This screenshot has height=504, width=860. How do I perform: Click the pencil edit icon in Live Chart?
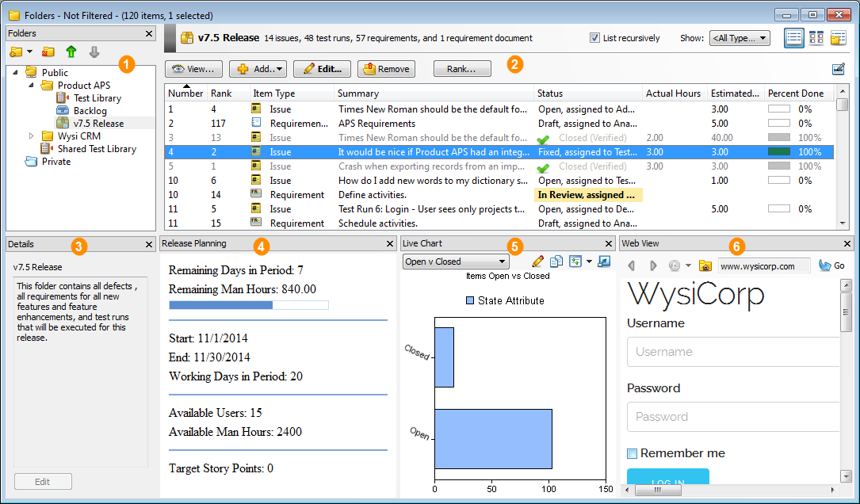click(x=537, y=262)
